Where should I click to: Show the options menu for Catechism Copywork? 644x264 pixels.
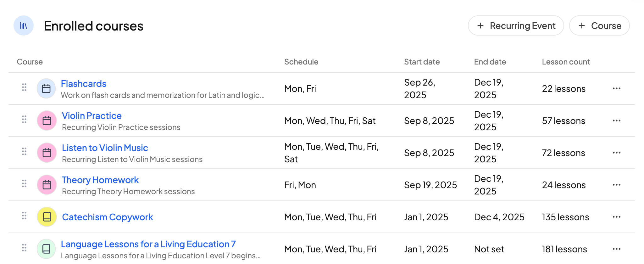(616, 217)
